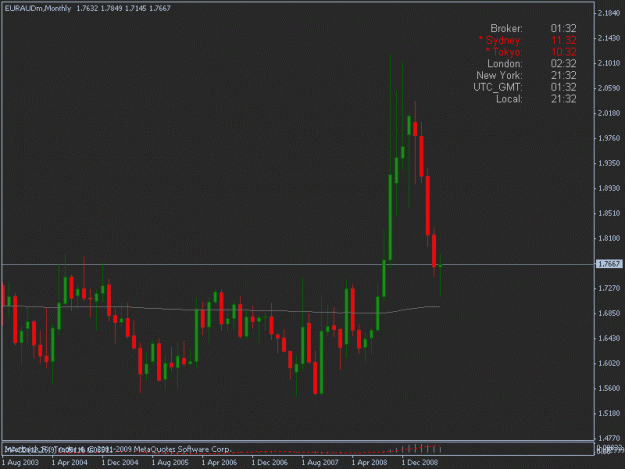Click the 1.8930 price axis label
This screenshot has width=625, height=469.
tap(609, 188)
